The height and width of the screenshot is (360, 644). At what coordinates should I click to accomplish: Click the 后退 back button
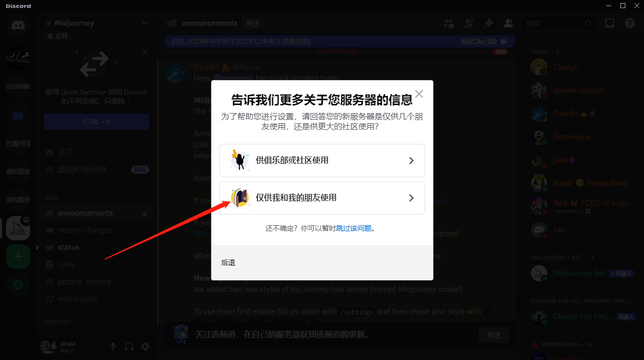(x=228, y=263)
